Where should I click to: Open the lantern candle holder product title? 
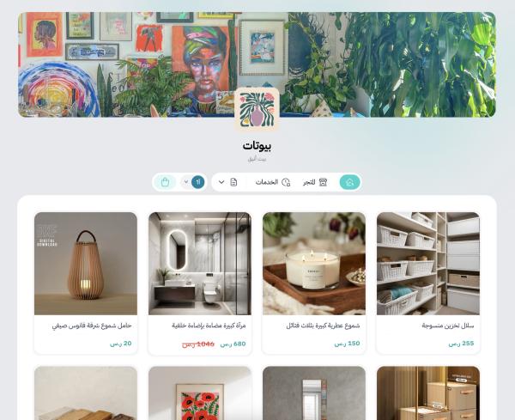point(92,326)
